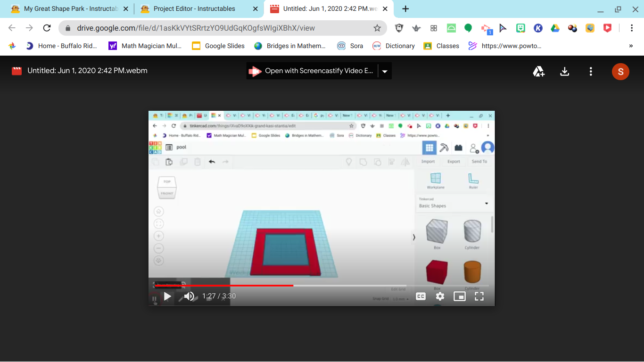Image resolution: width=644 pixels, height=362 pixels.
Task: Reload the current page
Action: point(47,28)
